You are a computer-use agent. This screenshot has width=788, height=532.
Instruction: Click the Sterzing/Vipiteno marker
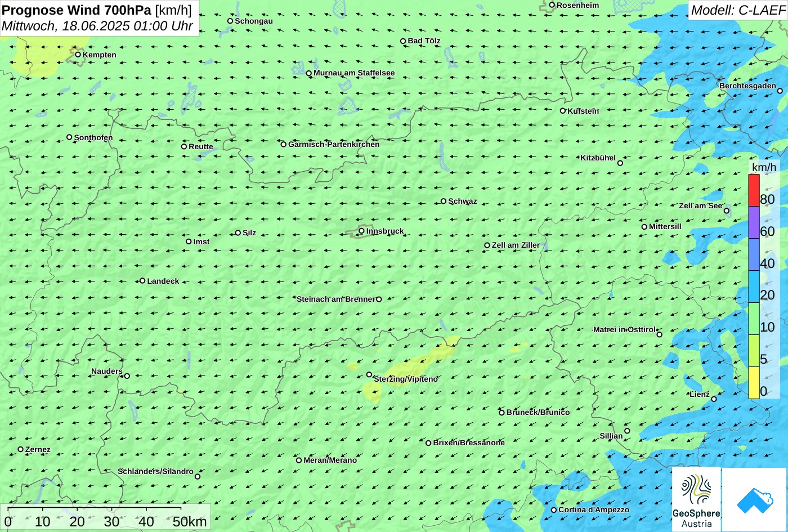(369, 374)
